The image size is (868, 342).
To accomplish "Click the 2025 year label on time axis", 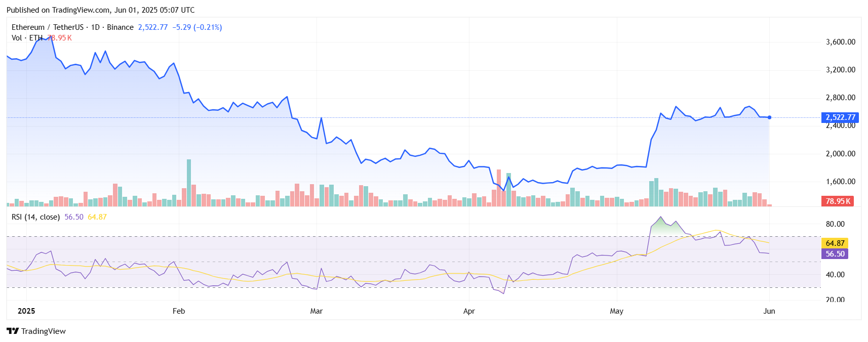I will 26,311.
